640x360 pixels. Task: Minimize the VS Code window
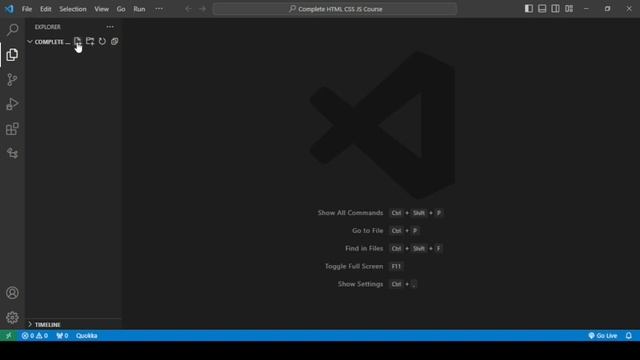[586, 9]
